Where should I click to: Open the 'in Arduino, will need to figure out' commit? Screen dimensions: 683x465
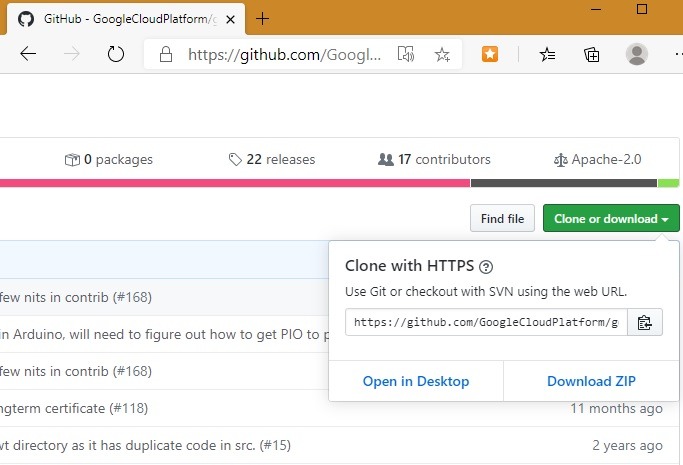(x=165, y=334)
